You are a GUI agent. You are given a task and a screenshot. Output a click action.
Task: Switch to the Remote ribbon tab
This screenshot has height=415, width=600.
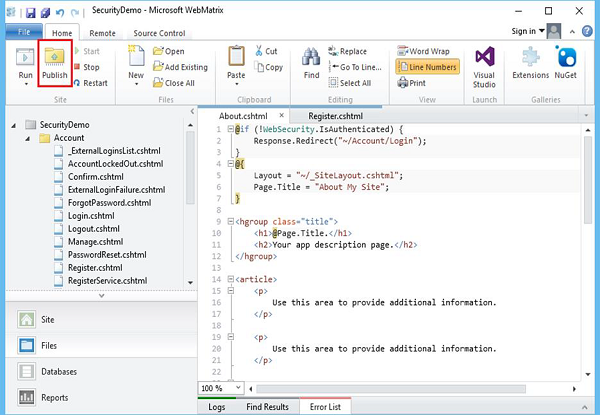(101, 33)
